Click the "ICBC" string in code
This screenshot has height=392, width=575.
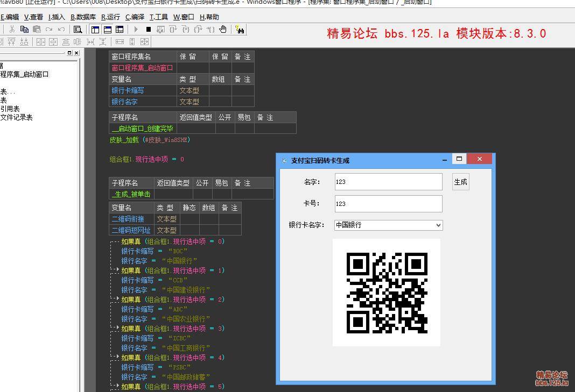click(179, 338)
